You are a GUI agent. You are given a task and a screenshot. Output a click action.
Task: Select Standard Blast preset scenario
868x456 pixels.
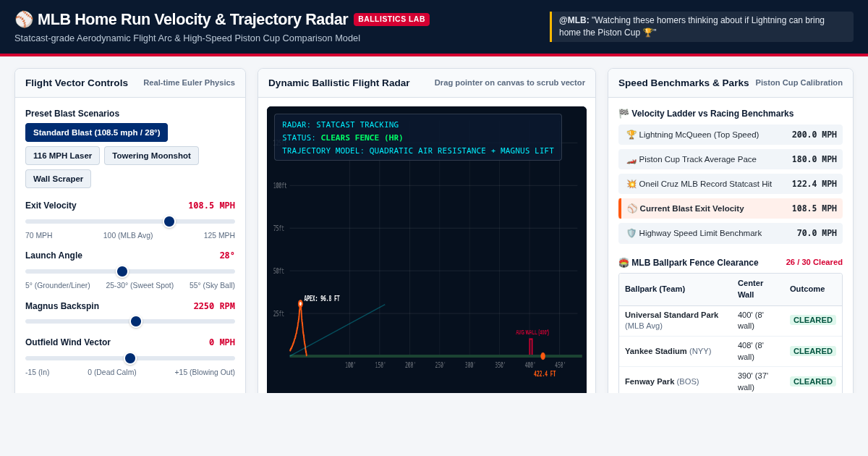96,132
